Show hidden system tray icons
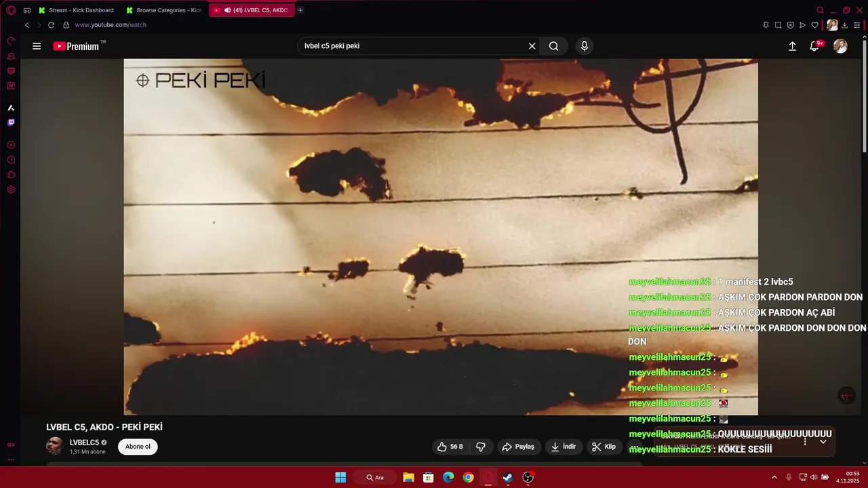This screenshot has width=868, height=488. click(774, 477)
